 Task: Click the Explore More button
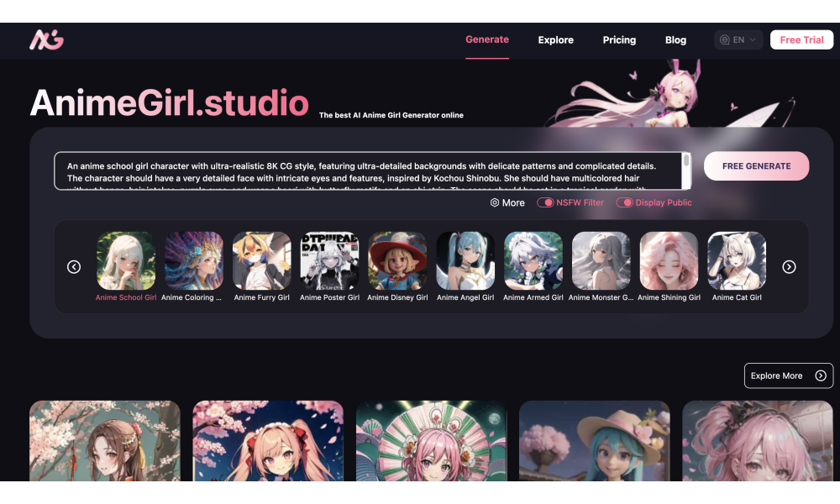789,375
